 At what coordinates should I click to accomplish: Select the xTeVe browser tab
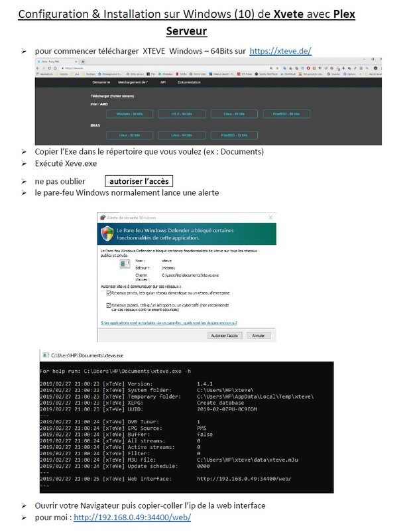[x=57, y=62]
